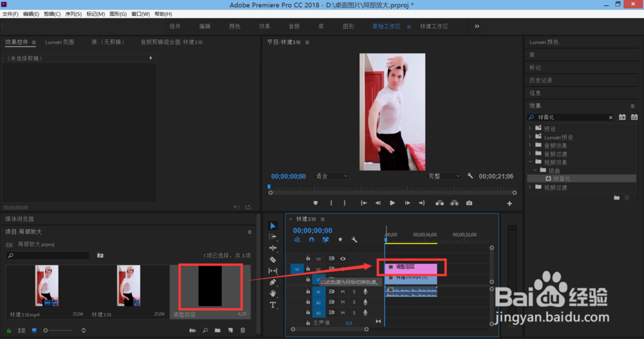Expand the 音频效果 folder
The image size is (644, 339).
click(x=530, y=145)
